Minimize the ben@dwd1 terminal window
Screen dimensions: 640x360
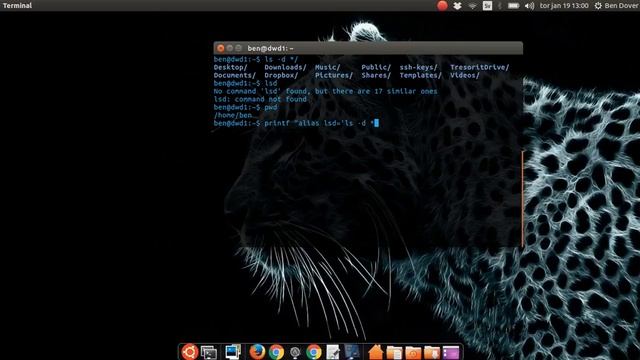click(x=230, y=48)
